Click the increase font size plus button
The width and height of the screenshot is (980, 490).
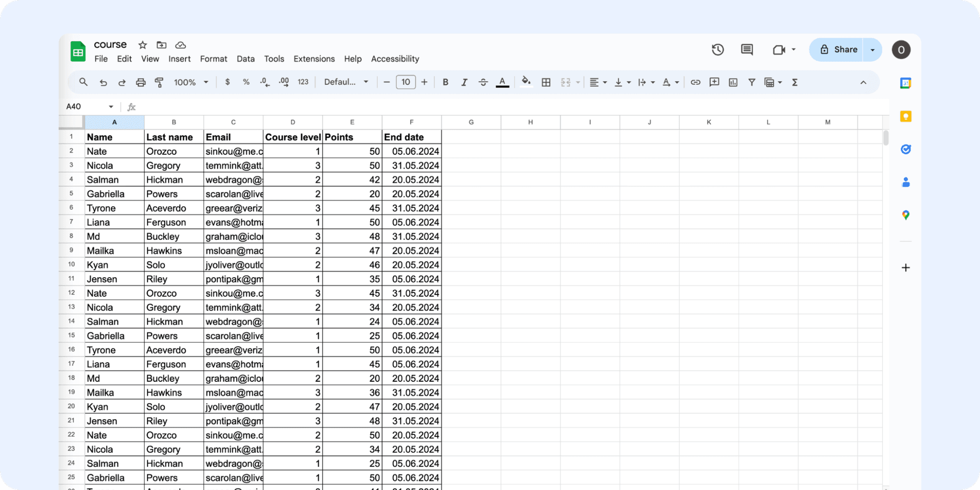point(424,82)
